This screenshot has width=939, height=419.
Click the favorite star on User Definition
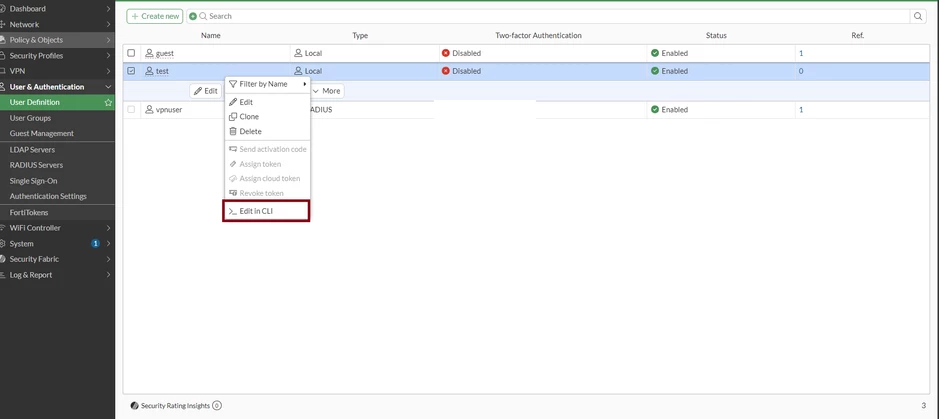click(108, 102)
